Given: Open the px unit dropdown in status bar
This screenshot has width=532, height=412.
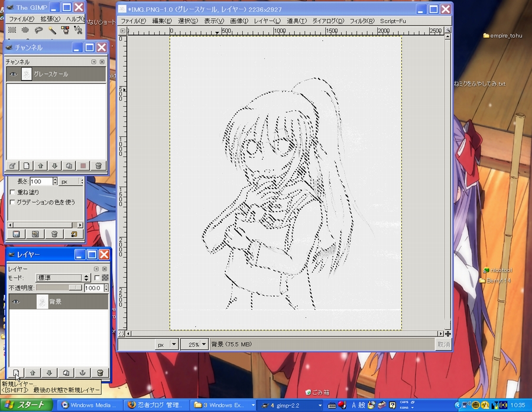Looking at the screenshot, I should [166, 345].
